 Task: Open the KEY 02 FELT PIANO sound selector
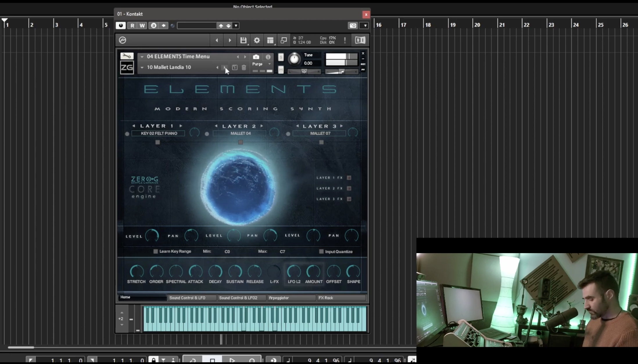click(x=158, y=133)
